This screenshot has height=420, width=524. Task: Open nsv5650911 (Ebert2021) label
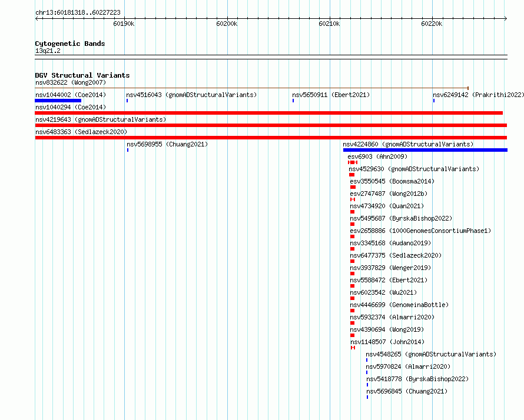(331, 95)
